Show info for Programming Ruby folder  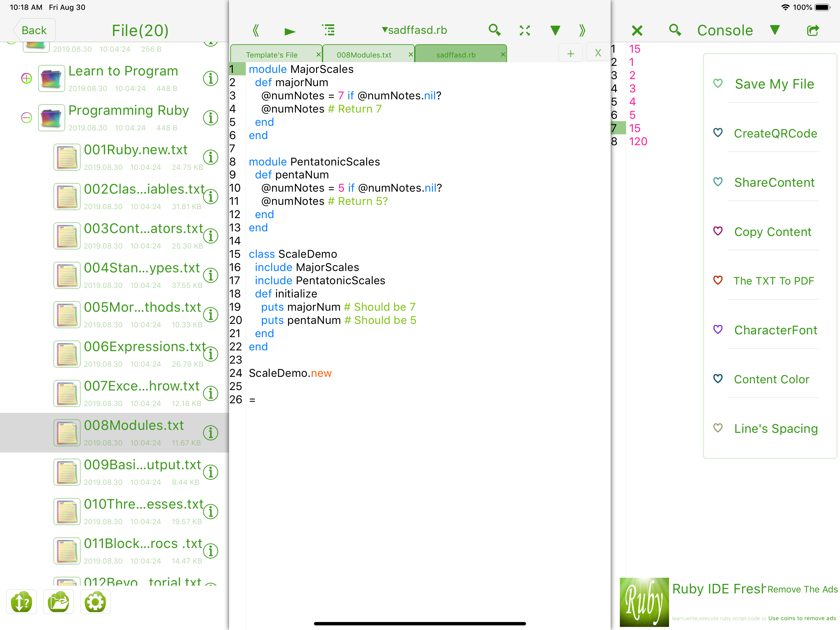pyautogui.click(x=210, y=118)
